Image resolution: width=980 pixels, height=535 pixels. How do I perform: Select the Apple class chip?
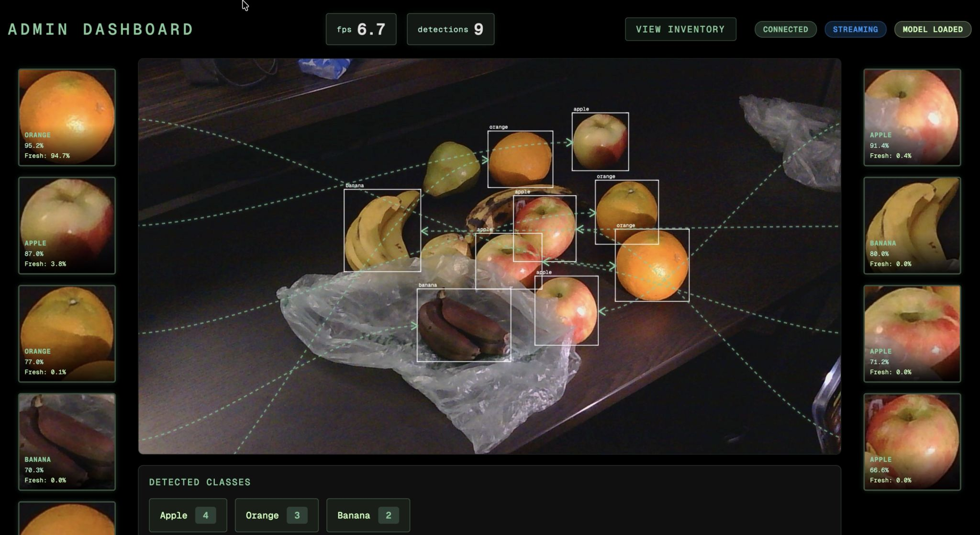[x=188, y=515]
